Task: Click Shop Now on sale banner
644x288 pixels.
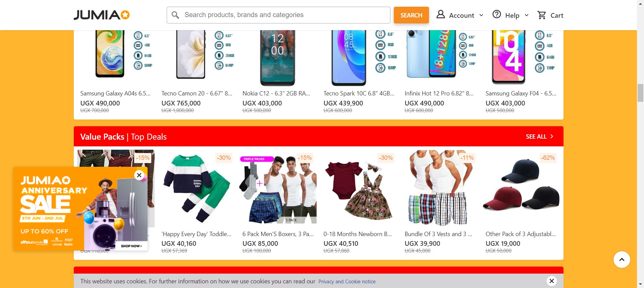Action: click(131, 246)
